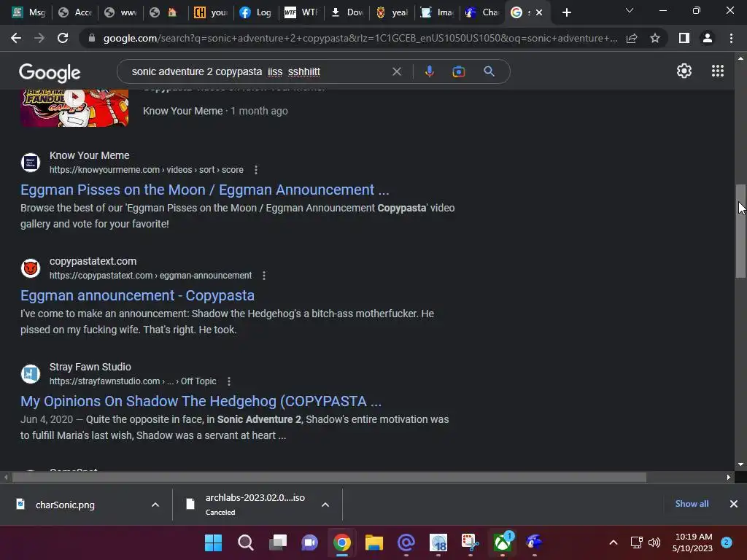Viewport: 747px width, 560px height.
Task: View site information lock icon
Action: (91, 38)
